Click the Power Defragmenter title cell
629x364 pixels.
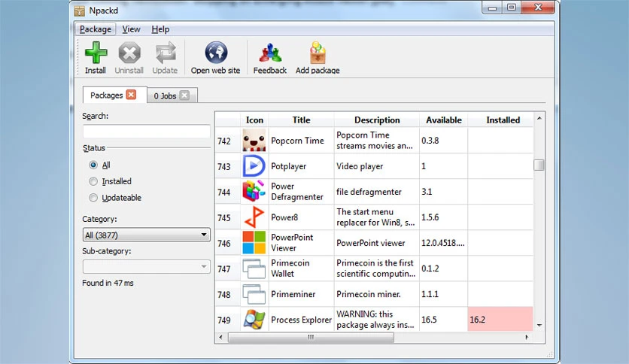(301, 192)
